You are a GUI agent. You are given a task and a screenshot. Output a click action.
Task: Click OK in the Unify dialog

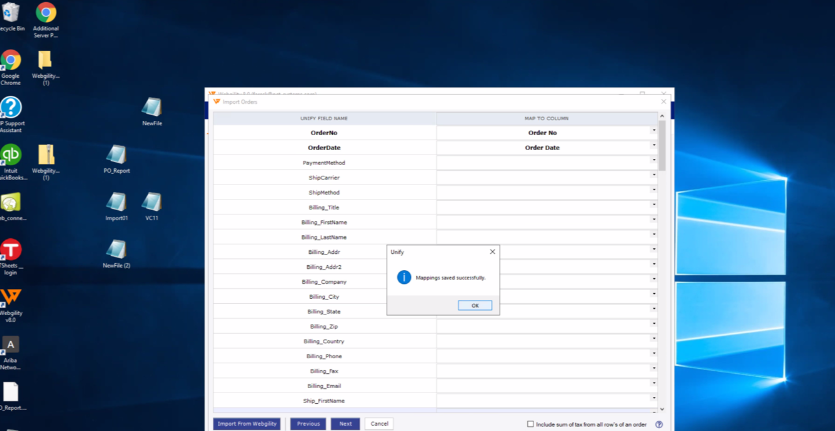tap(475, 305)
